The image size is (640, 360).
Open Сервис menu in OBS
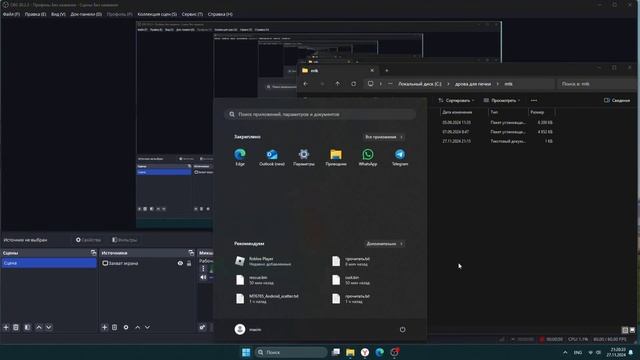pos(192,14)
